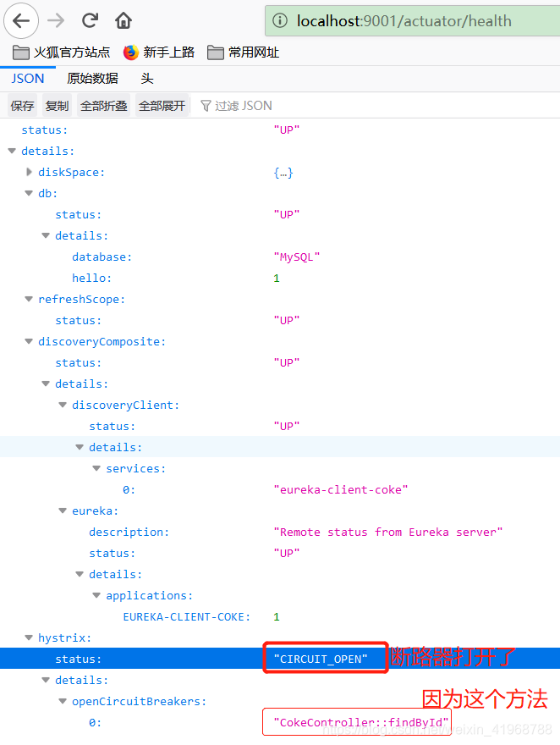
Task: Open the 火狐官方站点 bookmark folder
Action: [x=61, y=52]
